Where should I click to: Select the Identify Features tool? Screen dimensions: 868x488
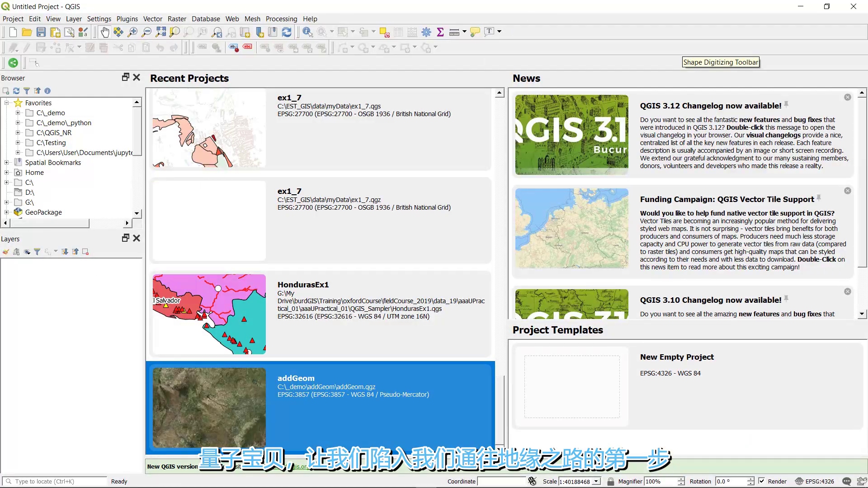click(308, 32)
